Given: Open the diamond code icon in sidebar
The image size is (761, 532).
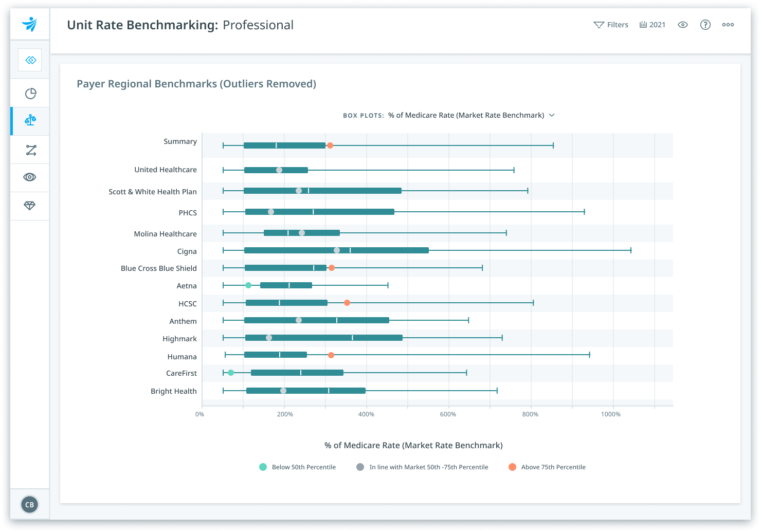Looking at the screenshot, I should coord(30,60).
